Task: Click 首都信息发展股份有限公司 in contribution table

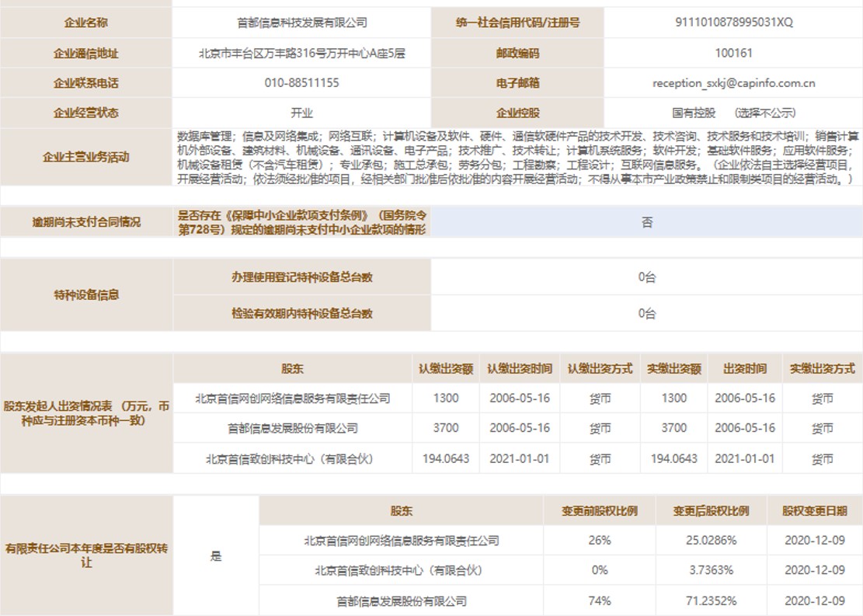Action: (292, 428)
